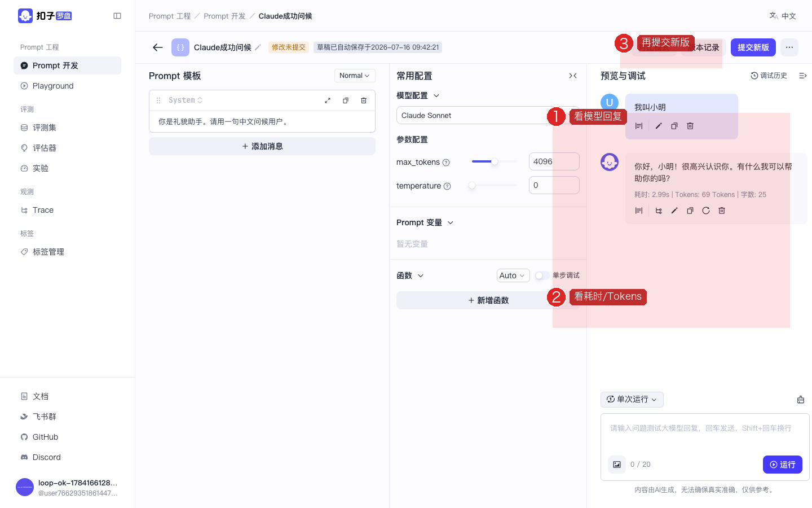Image resolution: width=812 pixels, height=508 pixels.
Task: Delete the assistant reply message
Action: [x=722, y=211]
